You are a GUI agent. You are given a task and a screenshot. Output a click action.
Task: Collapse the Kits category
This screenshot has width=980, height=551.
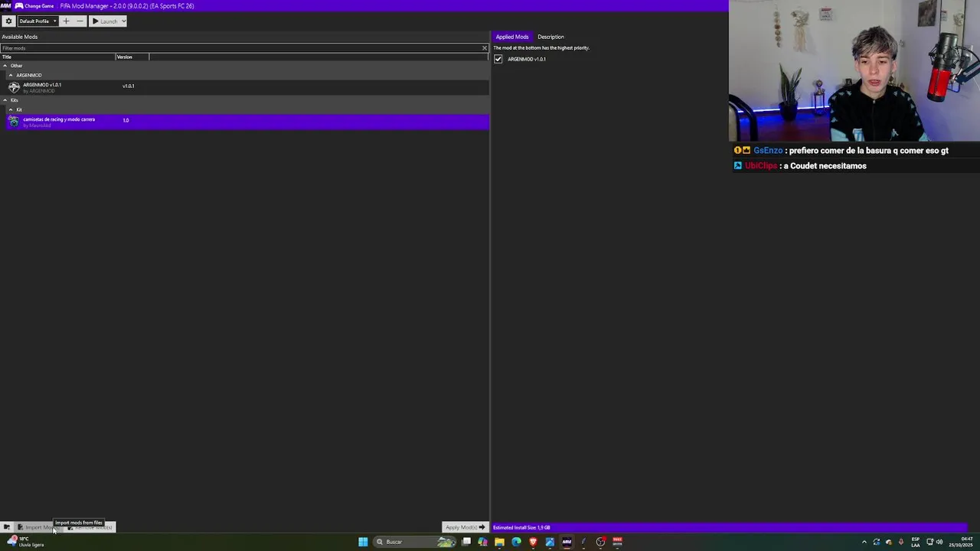[x=5, y=100]
